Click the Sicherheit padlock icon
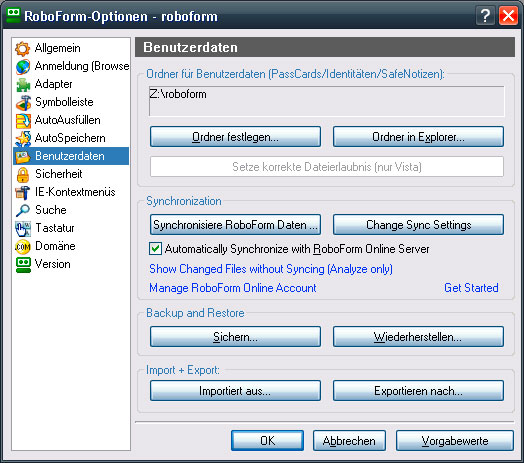This screenshot has width=524, height=463. click(x=22, y=175)
